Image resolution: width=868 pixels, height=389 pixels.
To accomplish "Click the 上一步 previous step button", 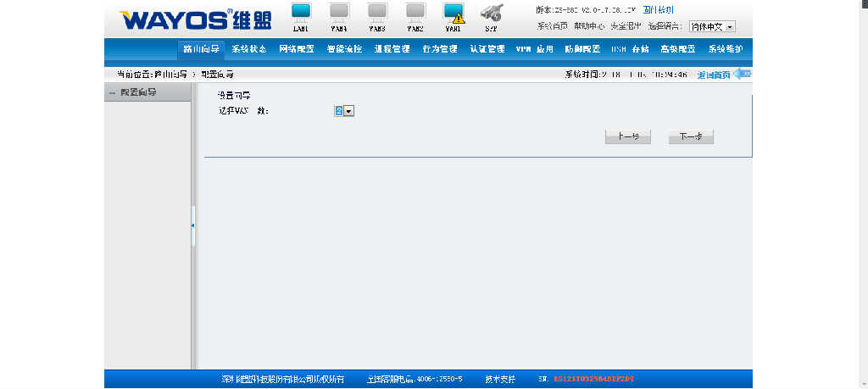I will coord(628,136).
